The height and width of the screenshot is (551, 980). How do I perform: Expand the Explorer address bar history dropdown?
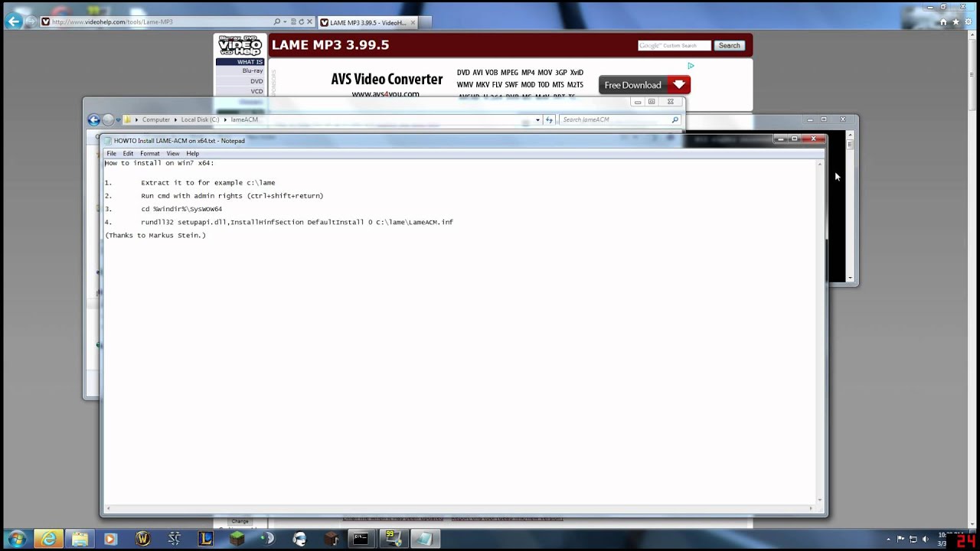tap(537, 119)
